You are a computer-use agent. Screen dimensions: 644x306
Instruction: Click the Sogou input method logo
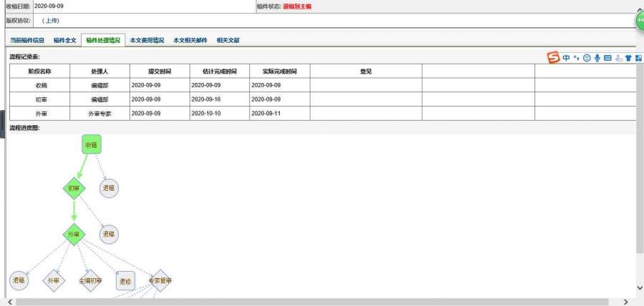point(554,57)
